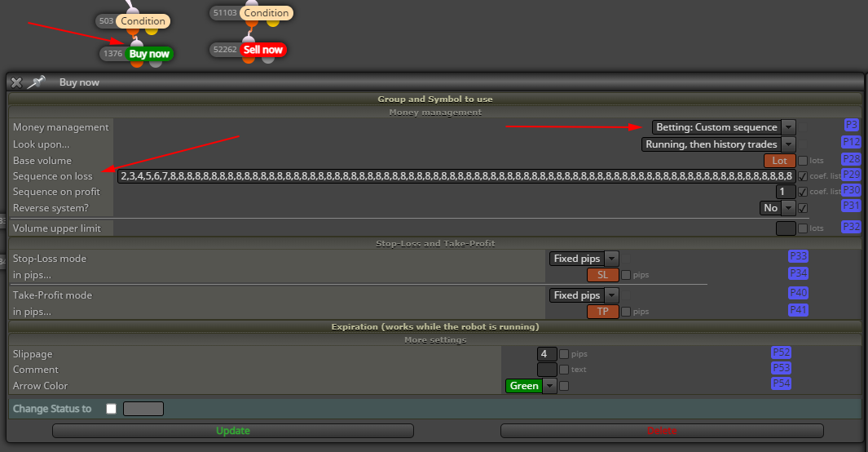
Task: Select the green Buy now block
Action: click(149, 54)
